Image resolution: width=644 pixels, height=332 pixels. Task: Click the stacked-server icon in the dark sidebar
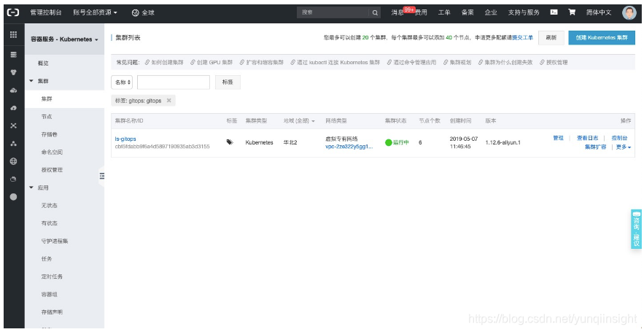(14, 55)
